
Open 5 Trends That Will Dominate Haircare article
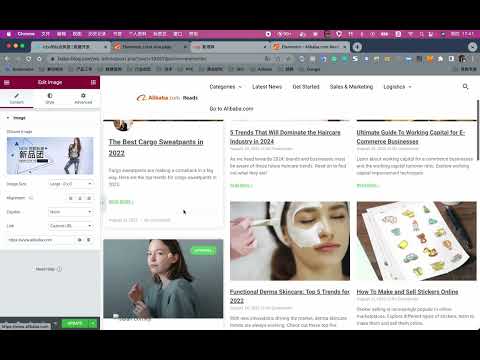click(285, 137)
